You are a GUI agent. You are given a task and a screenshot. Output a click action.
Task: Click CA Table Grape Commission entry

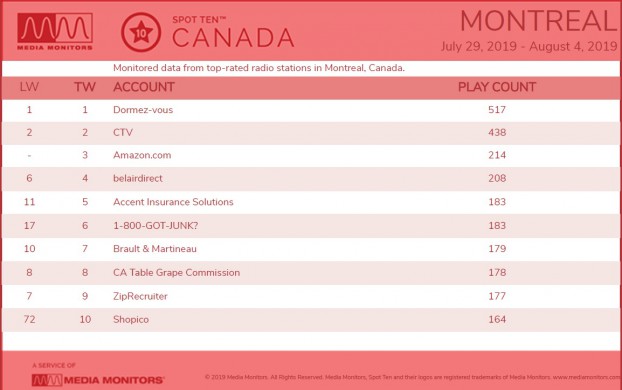tap(177, 273)
